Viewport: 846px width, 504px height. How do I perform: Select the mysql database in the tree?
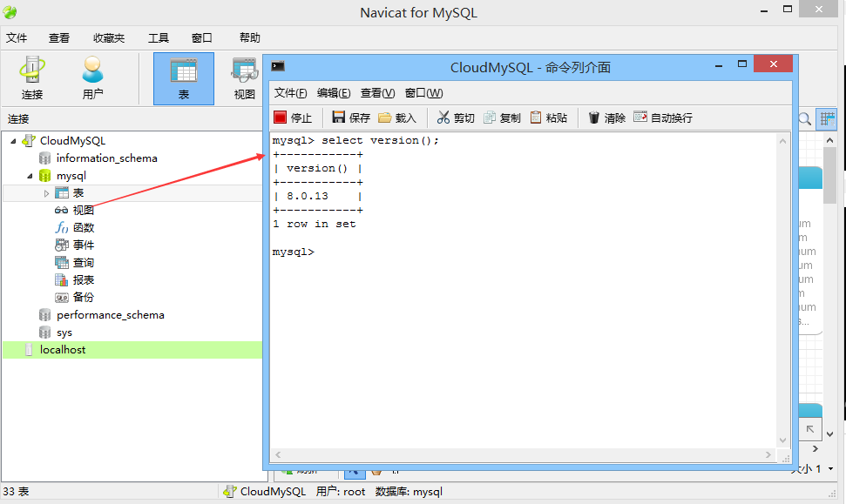[x=71, y=176]
